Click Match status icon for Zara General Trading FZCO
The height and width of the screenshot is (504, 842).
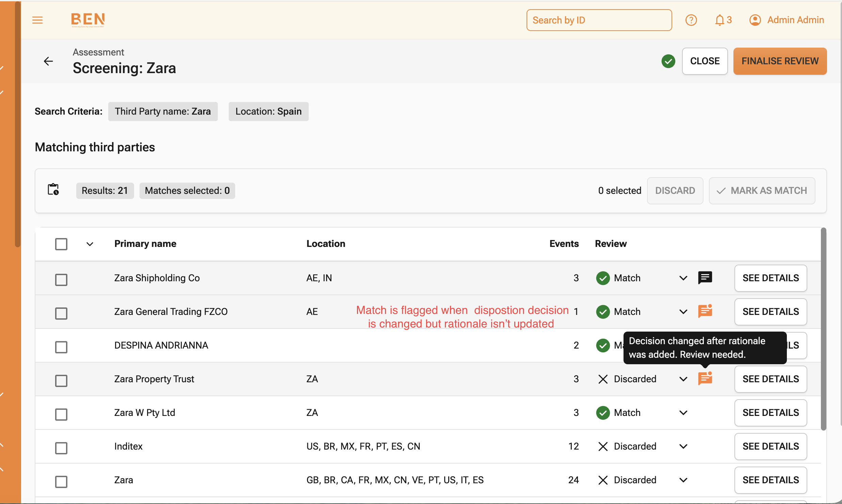click(603, 312)
